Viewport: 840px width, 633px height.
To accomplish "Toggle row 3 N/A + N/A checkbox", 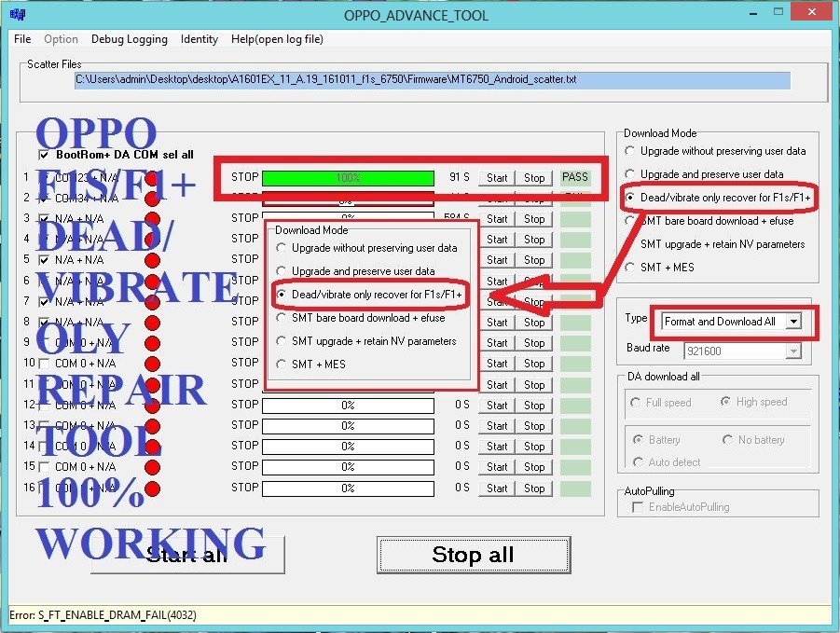I will pyautogui.click(x=44, y=218).
